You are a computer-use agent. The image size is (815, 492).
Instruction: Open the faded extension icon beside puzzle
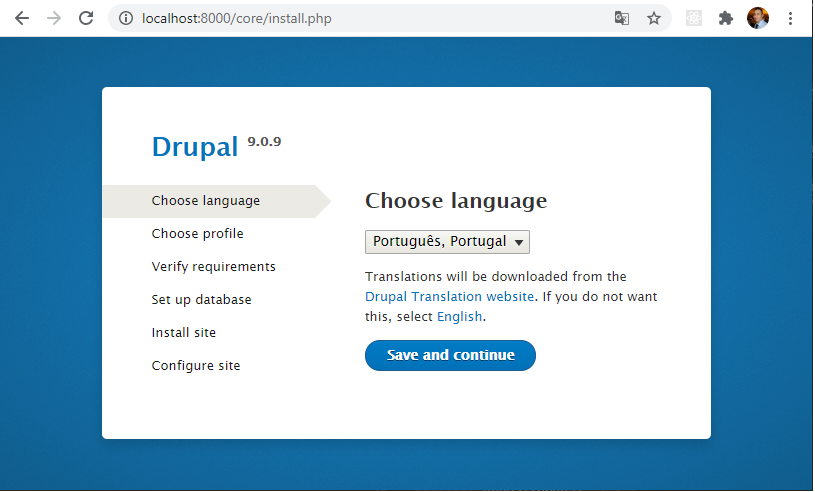(x=694, y=19)
